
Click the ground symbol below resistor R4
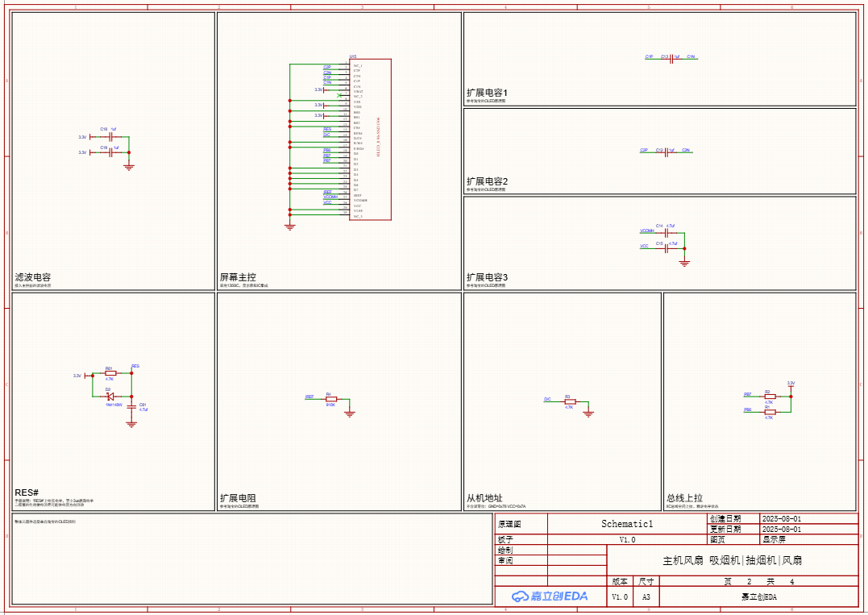[x=349, y=413]
